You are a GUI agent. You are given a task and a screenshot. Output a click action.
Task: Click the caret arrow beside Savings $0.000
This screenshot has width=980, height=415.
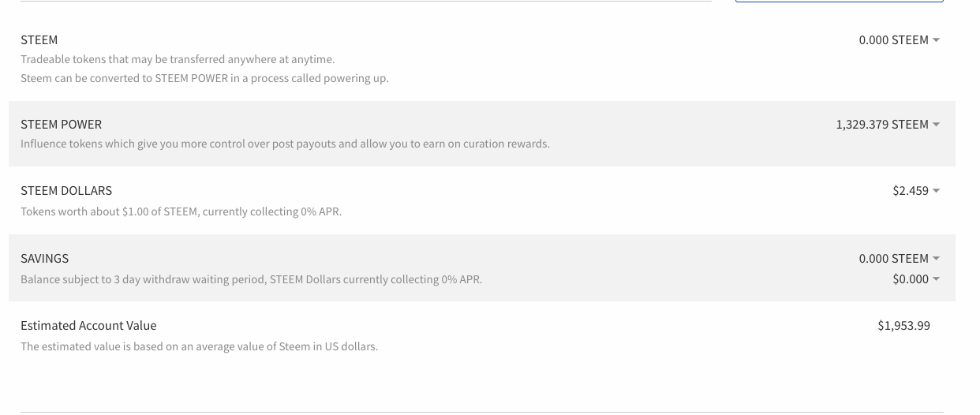[937, 279]
